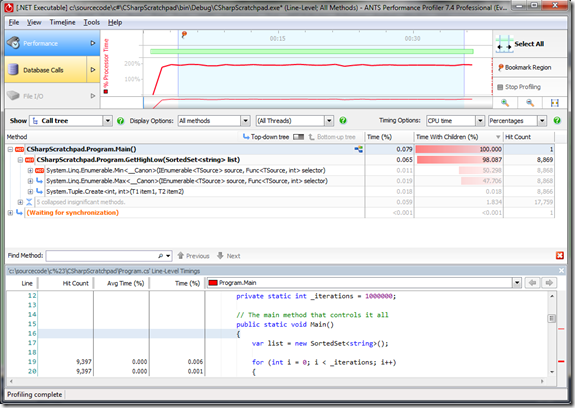Click help icon beside Percentages dropdown
Viewport: 575px width, 408px height.
557,120
